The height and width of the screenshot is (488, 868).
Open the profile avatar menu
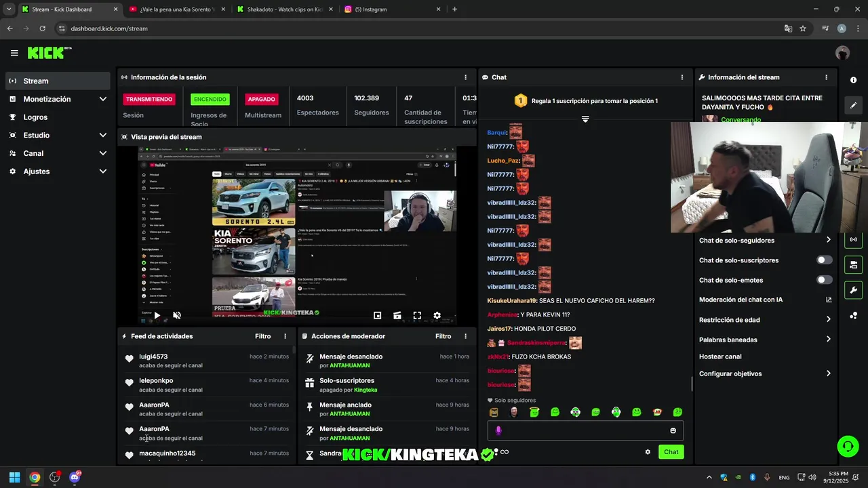point(842,53)
